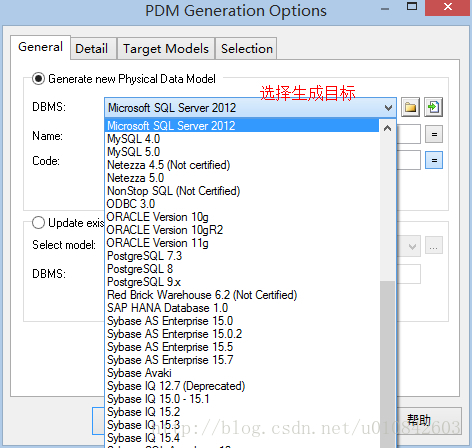Switch to the General tab

[x=40, y=47]
